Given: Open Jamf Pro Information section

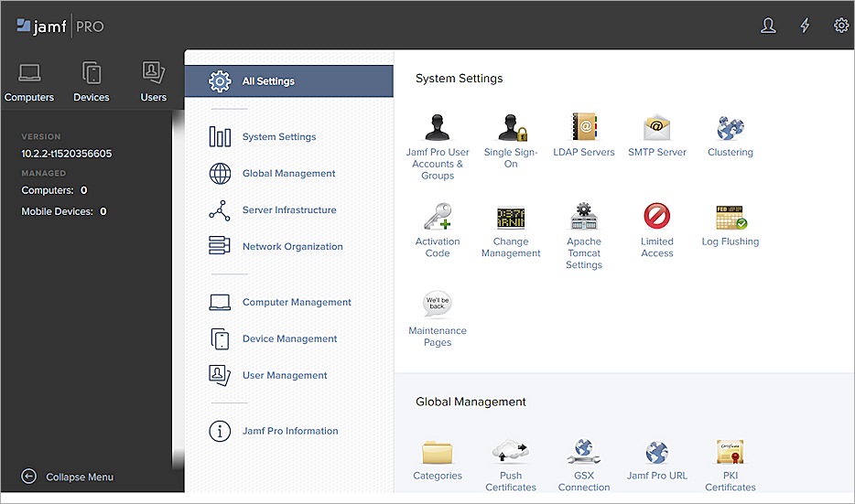Looking at the screenshot, I should pyautogui.click(x=289, y=431).
